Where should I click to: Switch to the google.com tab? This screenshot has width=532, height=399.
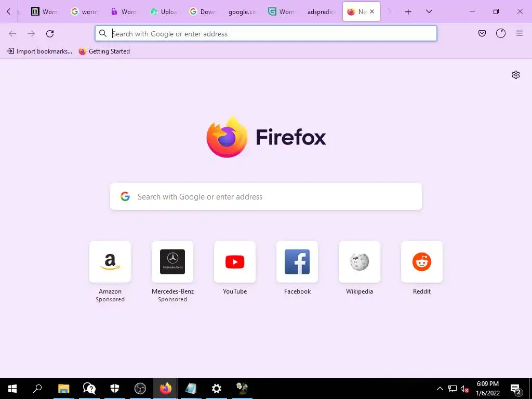tap(242, 11)
